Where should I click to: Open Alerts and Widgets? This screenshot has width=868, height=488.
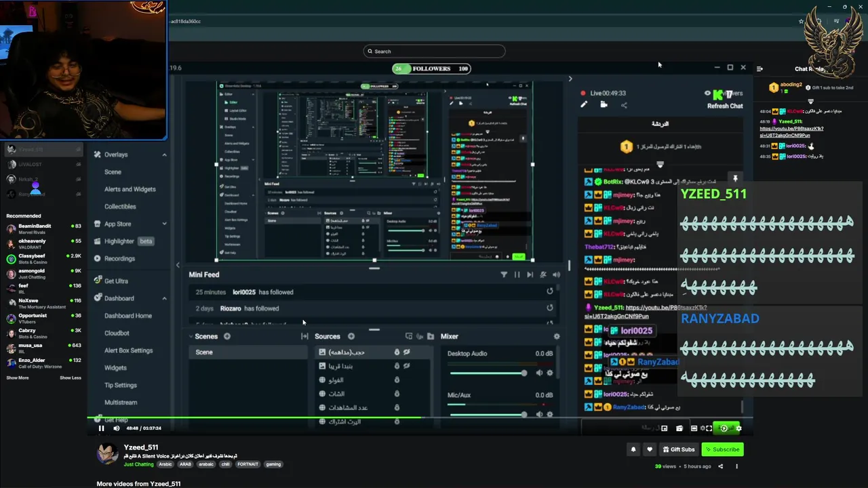[x=130, y=189]
